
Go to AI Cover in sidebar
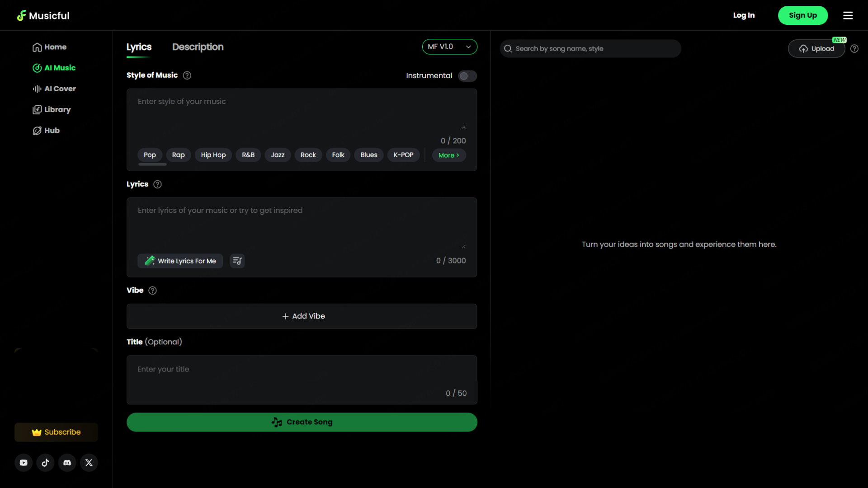(x=54, y=89)
